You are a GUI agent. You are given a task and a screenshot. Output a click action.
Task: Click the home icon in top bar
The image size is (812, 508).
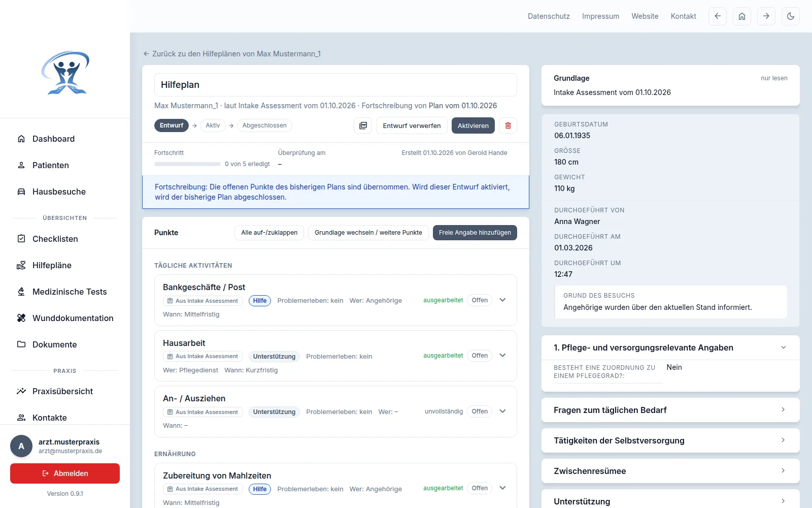(742, 16)
